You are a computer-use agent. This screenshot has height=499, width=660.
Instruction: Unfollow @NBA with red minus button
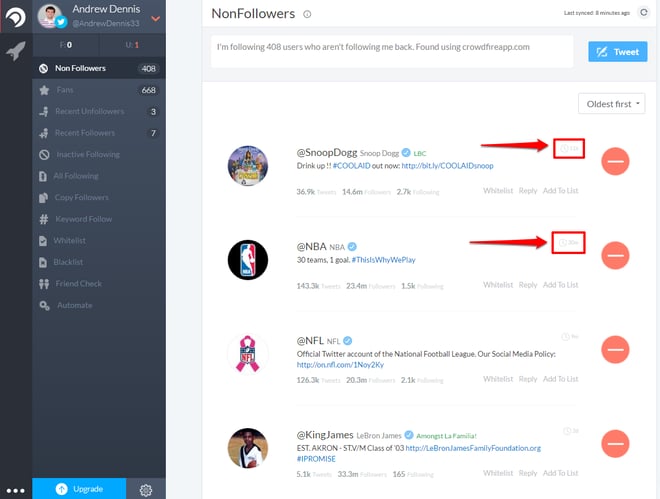(x=615, y=255)
